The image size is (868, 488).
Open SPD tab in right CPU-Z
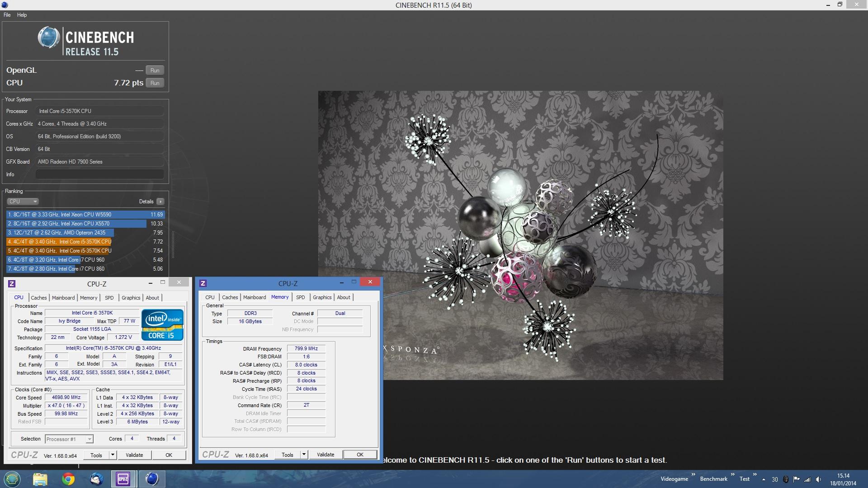pos(301,297)
